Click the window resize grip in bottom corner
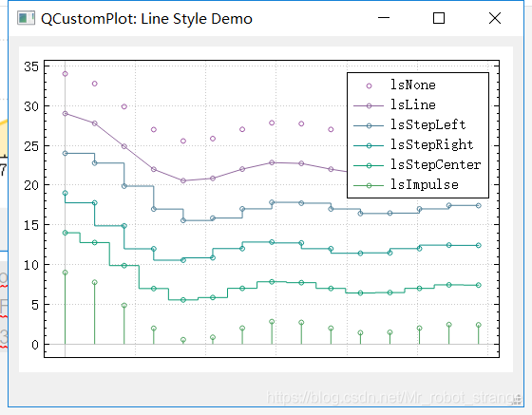Viewport: 532px width, 415px height. point(518,401)
